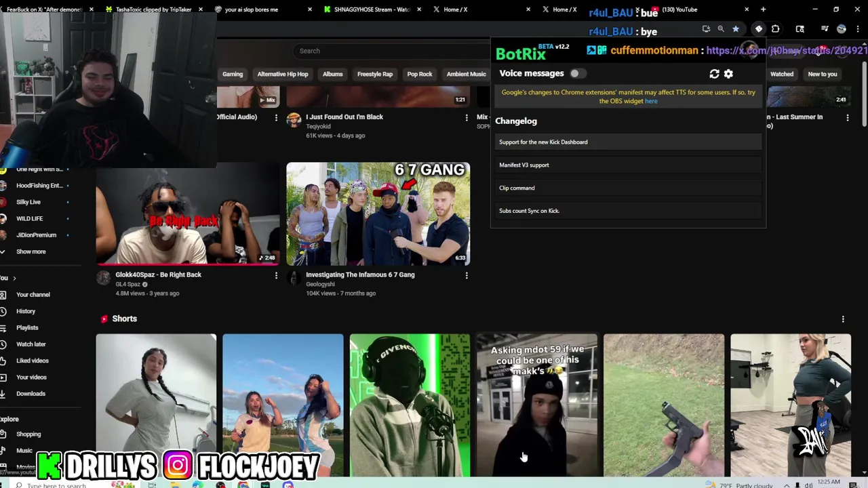Open the weather '79°F Partly cloudy' taskbar widget
The image size is (868, 488).
pos(741,485)
